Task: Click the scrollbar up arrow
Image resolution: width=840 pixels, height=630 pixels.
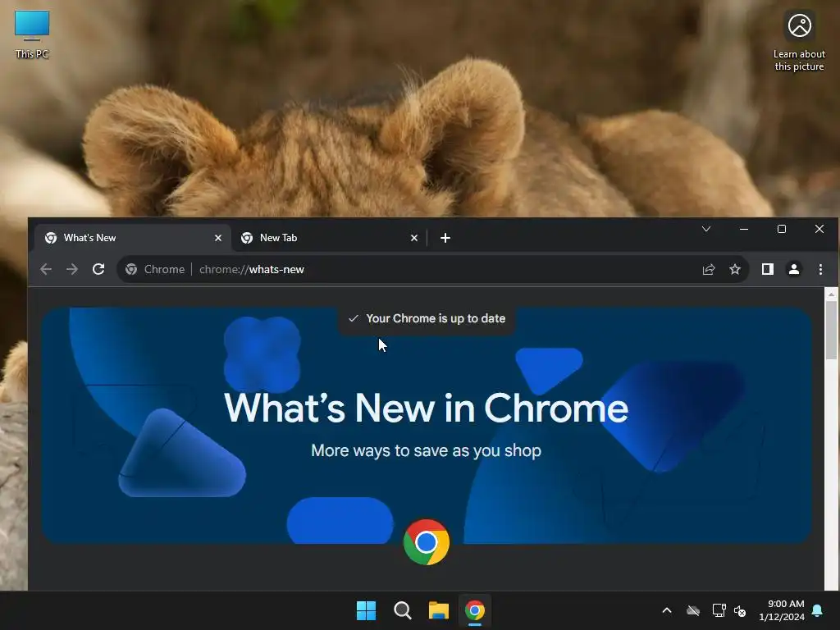Action: click(832, 294)
